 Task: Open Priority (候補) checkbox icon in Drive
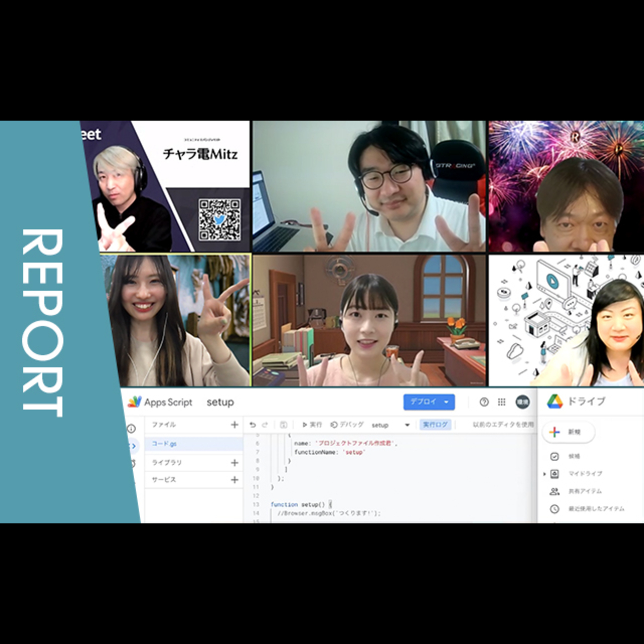click(554, 456)
